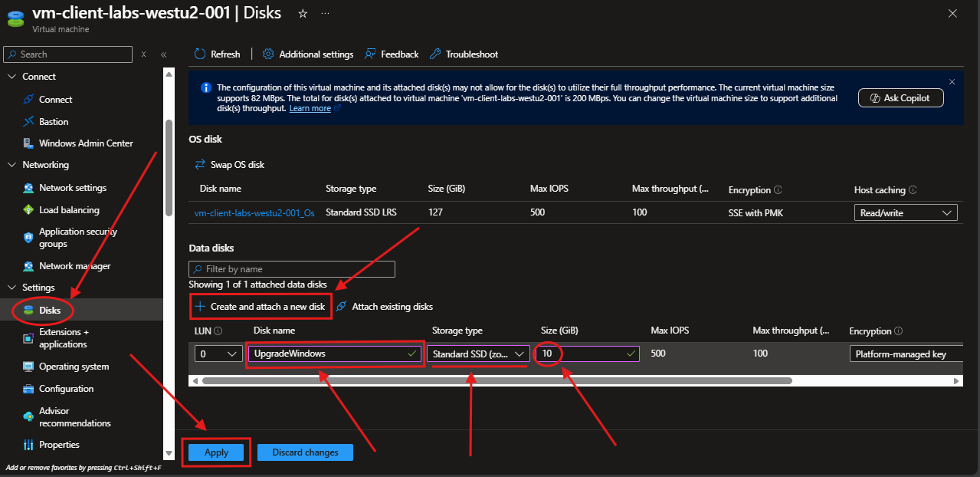
Task: Open the Host caching Read/write dropdown
Action: pyautogui.click(x=906, y=213)
